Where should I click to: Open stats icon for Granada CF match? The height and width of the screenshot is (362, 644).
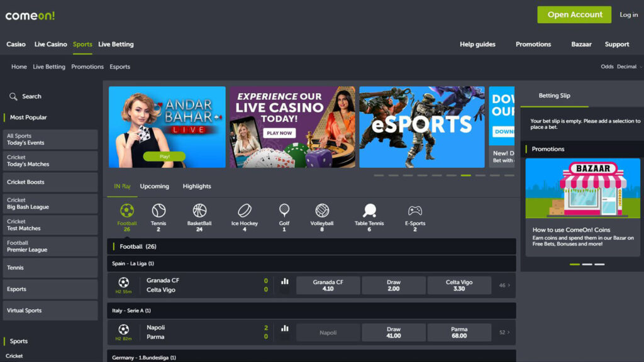pos(285,282)
